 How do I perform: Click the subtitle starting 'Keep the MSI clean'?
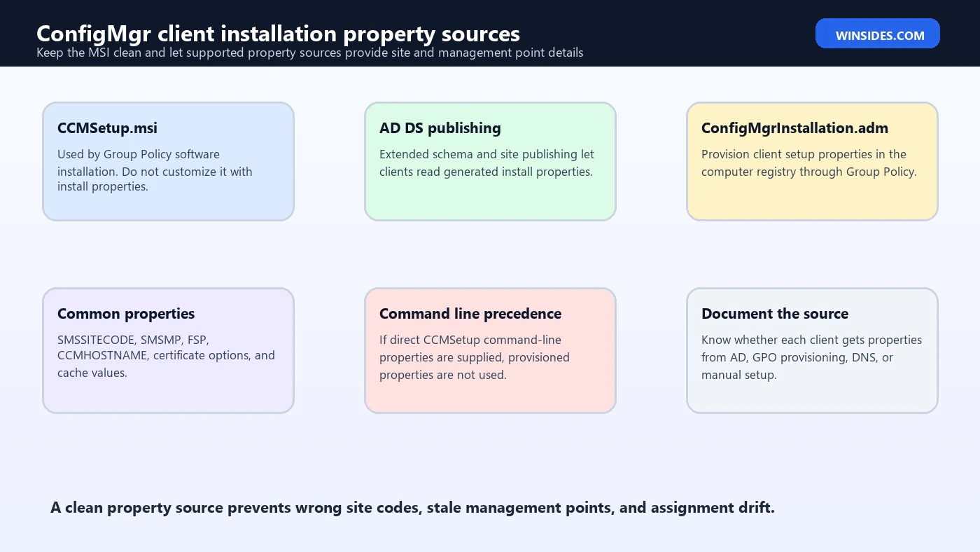coord(309,53)
